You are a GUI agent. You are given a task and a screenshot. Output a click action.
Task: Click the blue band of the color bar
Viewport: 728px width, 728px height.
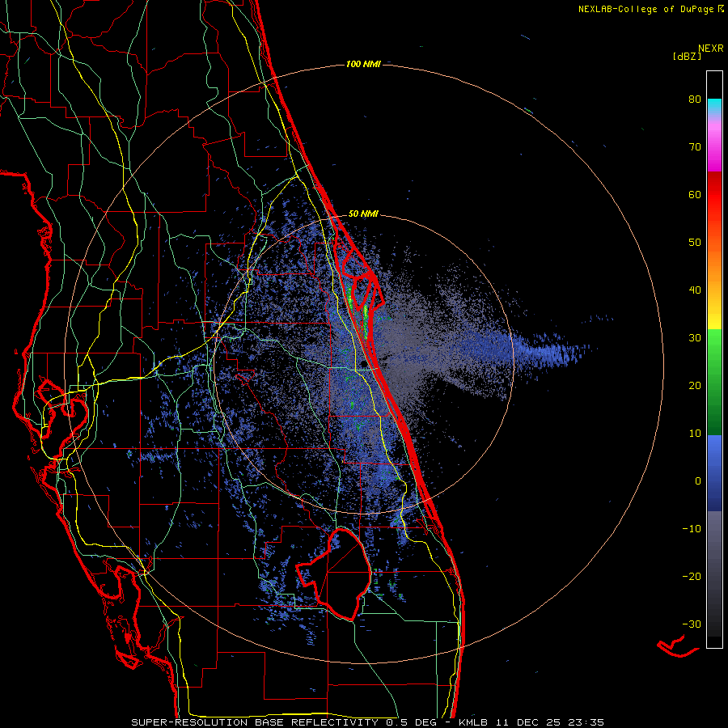pyautogui.click(x=714, y=473)
